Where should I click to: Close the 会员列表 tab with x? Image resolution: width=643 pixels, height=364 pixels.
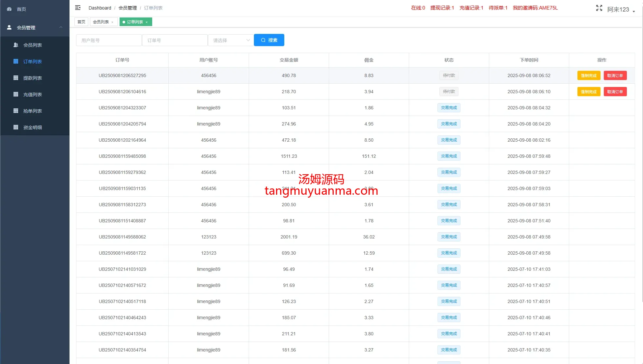pyautogui.click(x=112, y=22)
